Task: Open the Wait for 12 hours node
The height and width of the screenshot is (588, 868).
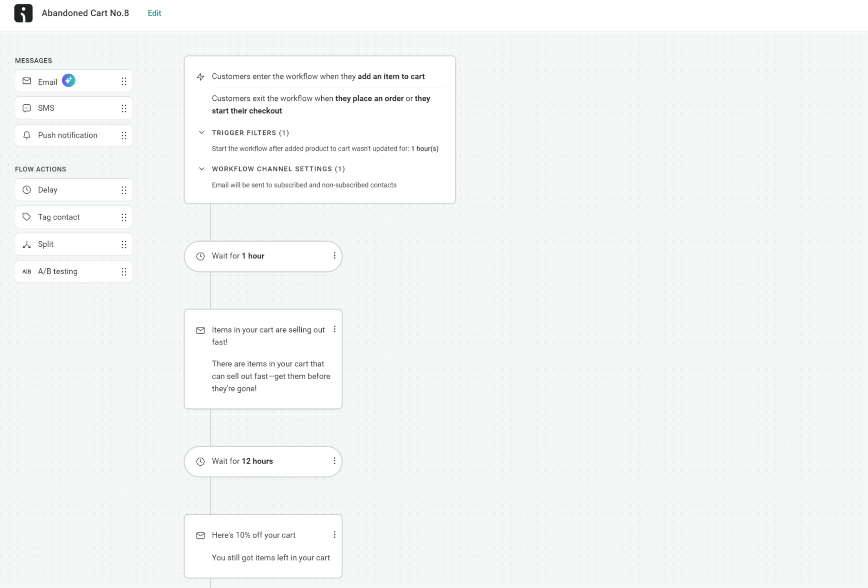Action: (263, 462)
